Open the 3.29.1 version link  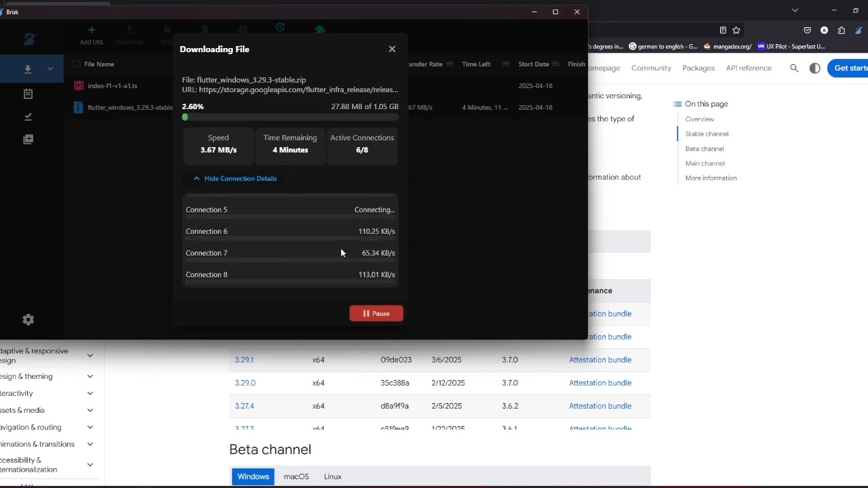tap(244, 360)
